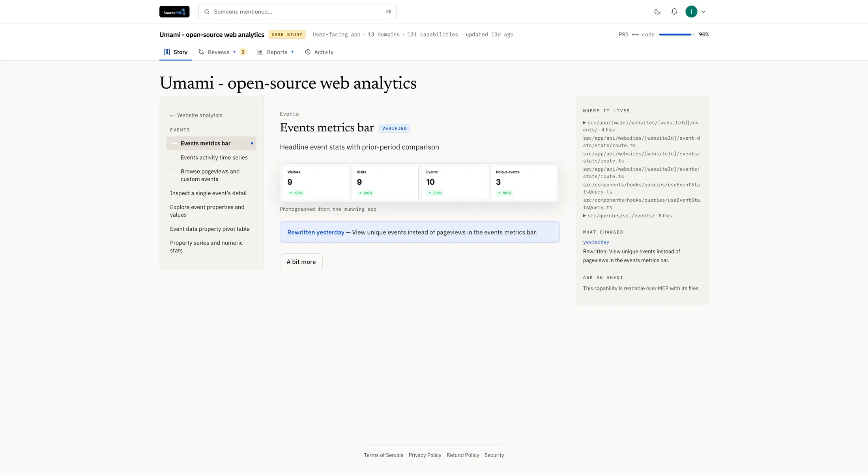This screenshot has height=473, width=868.
Task: Click the Unique events metric card
Action: 524,183
